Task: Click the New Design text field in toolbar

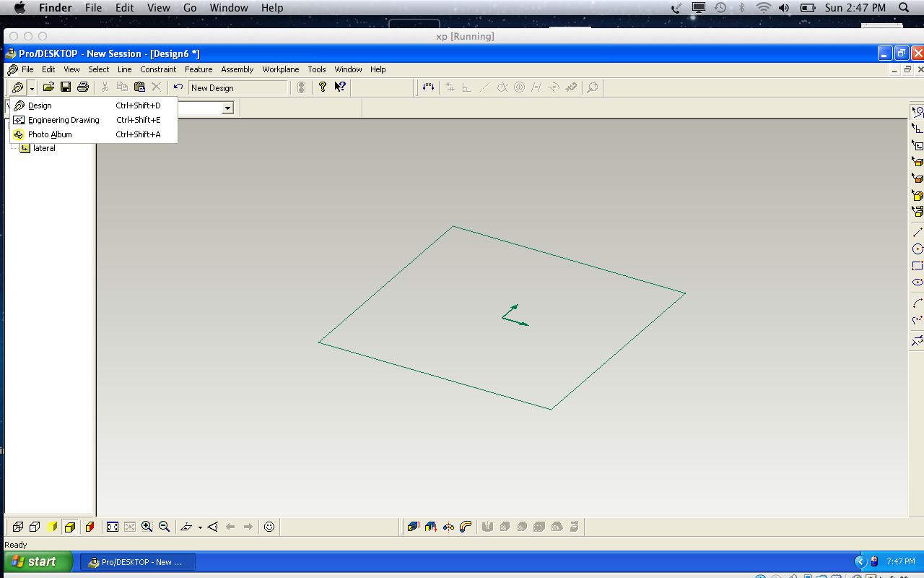Action: (x=238, y=87)
